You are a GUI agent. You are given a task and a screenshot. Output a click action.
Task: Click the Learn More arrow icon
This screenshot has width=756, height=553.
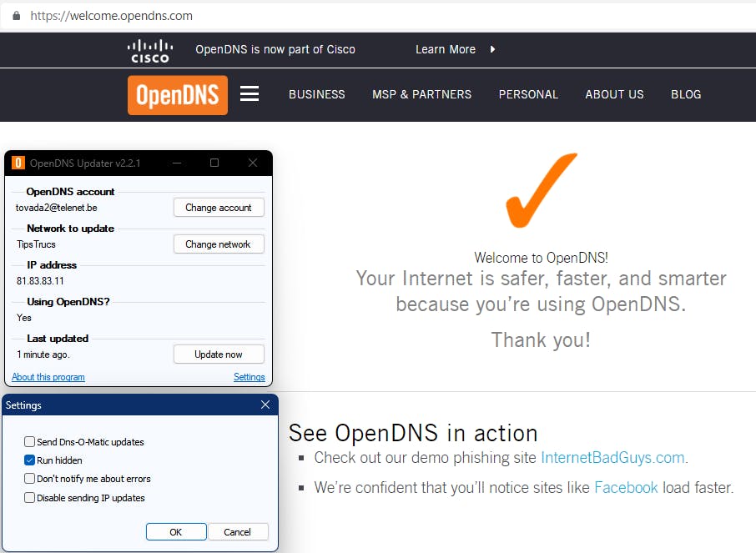(x=492, y=49)
